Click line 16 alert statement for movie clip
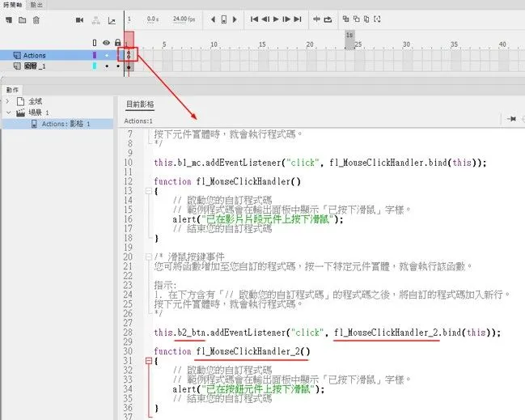525x420 pixels. (258, 219)
